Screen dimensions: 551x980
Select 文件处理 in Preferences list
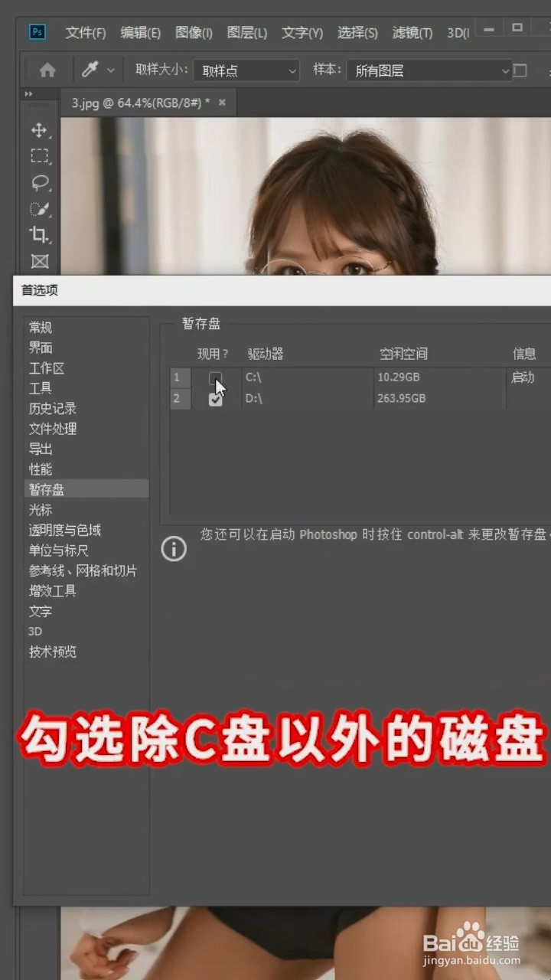point(53,429)
